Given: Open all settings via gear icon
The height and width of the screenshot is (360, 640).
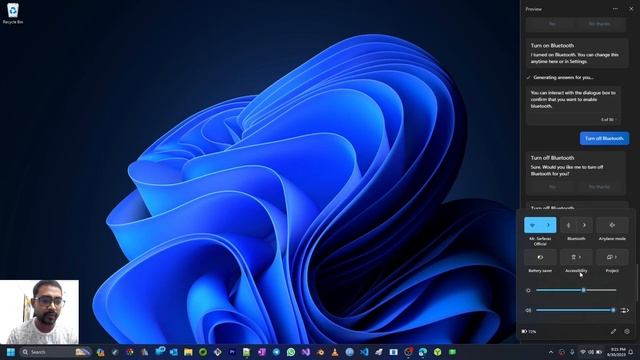Looking at the screenshot, I should click(x=627, y=331).
